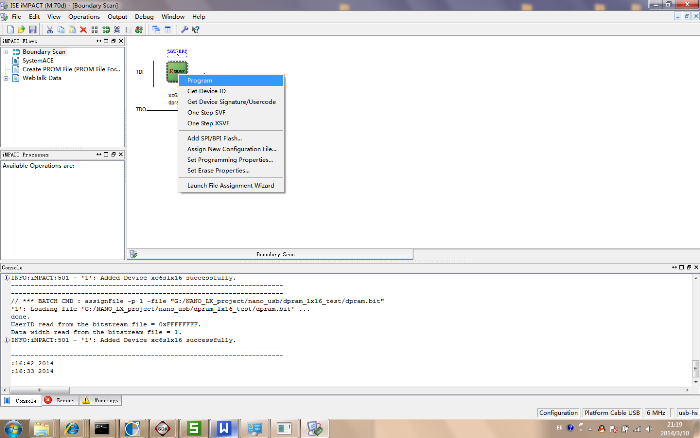This screenshot has width=700, height=438.
Task: Choose Assign New Configuration File option
Action: 232,149
